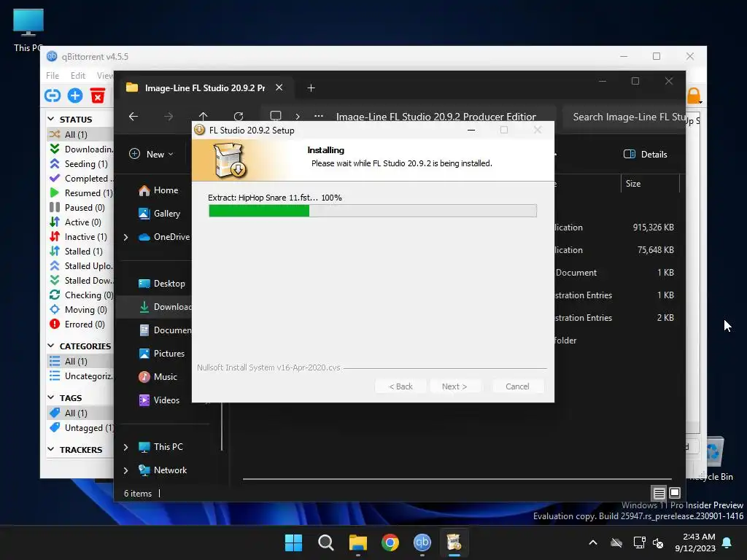This screenshot has width=747, height=560.
Task: Click the monitor icon in Explorer address bar
Action: [x=276, y=116]
